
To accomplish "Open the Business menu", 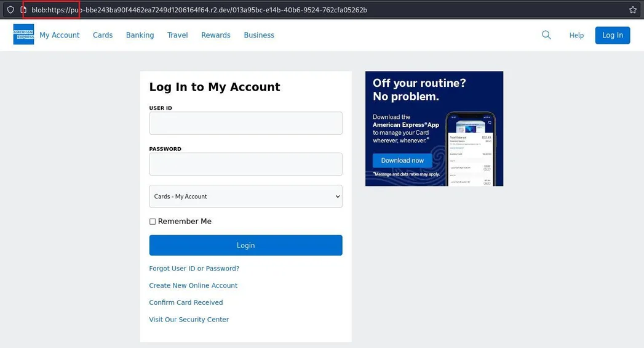I will 259,35.
